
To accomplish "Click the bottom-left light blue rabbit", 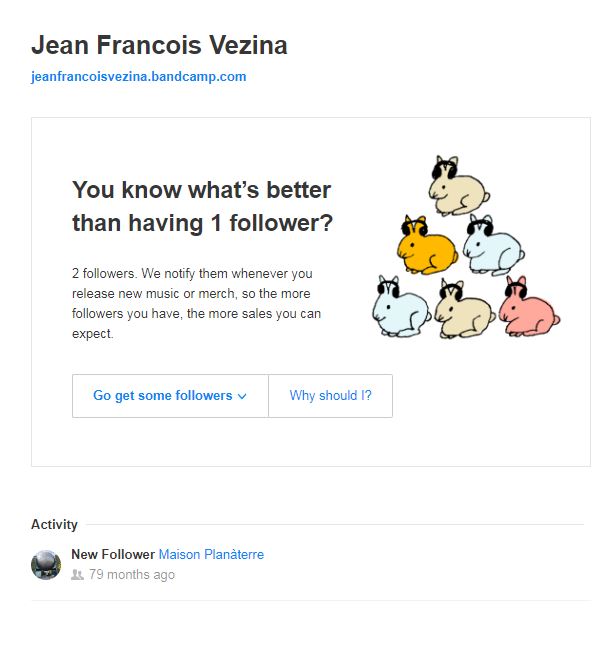I will [401, 307].
